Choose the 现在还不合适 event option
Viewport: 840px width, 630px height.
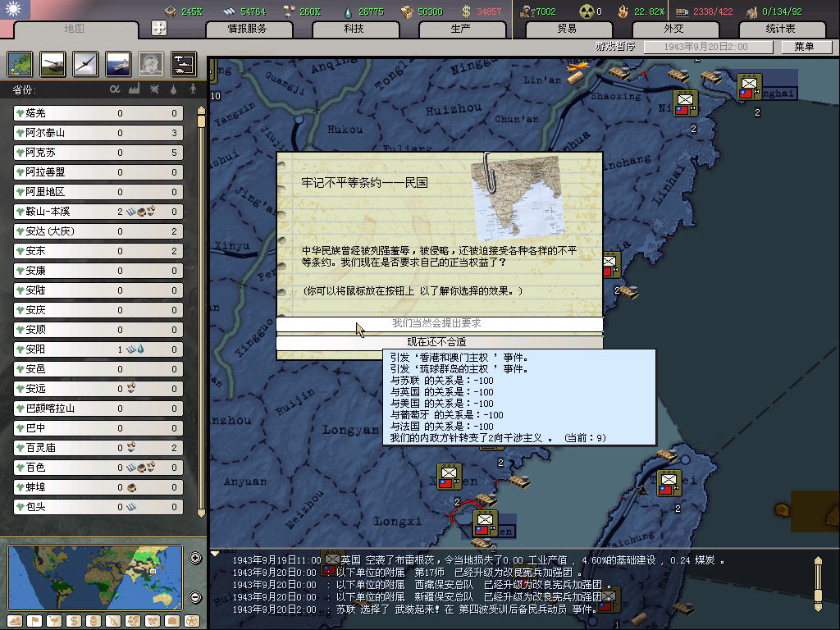[439, 342]
